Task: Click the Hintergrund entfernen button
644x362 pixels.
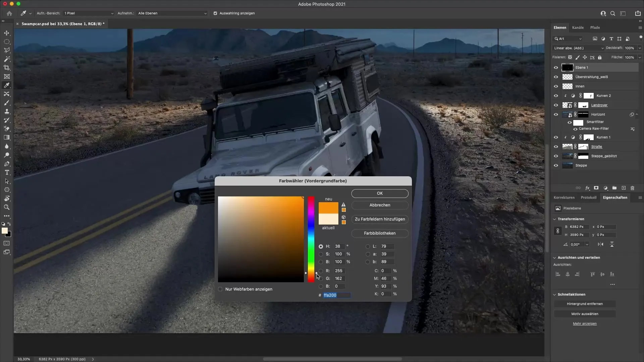Action: pos(585,304)
